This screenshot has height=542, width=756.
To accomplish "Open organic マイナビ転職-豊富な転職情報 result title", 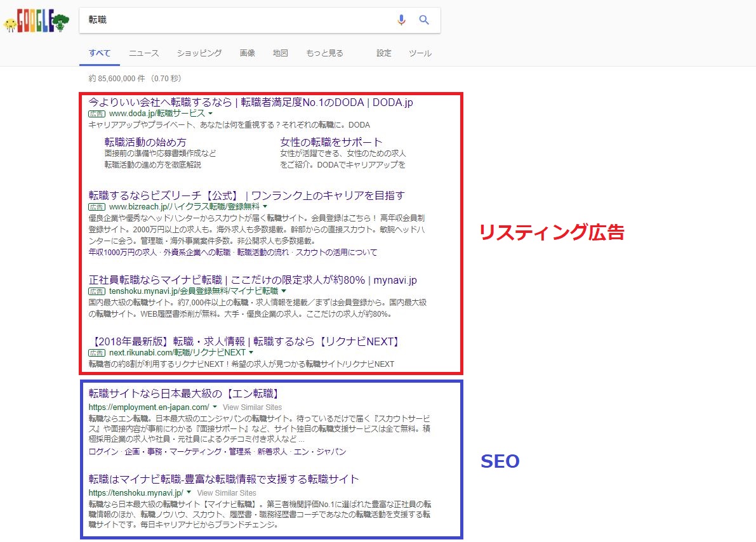I will coord(223,479).
